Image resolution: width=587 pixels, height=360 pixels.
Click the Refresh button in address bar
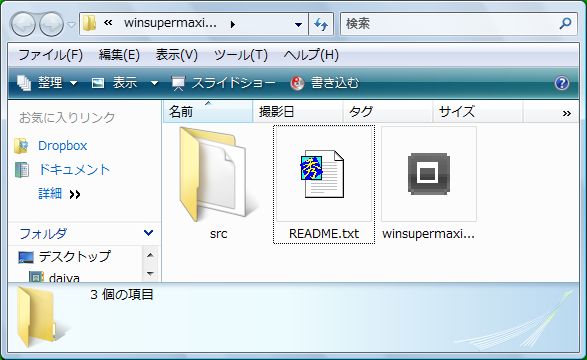[321, 24]
